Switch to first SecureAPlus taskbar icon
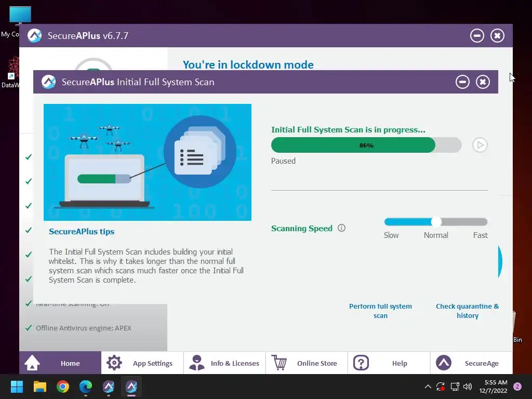The image size is (532, 399). [x=109, y=387]
